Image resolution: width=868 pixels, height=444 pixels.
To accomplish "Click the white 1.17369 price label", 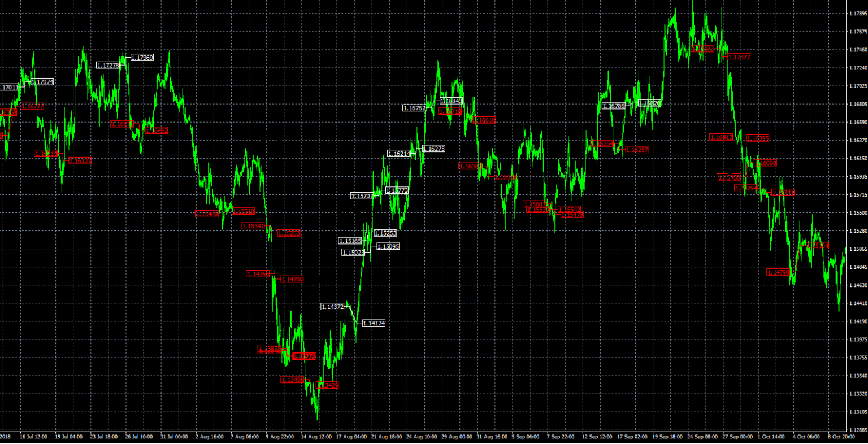I will (x=142, y=58).
